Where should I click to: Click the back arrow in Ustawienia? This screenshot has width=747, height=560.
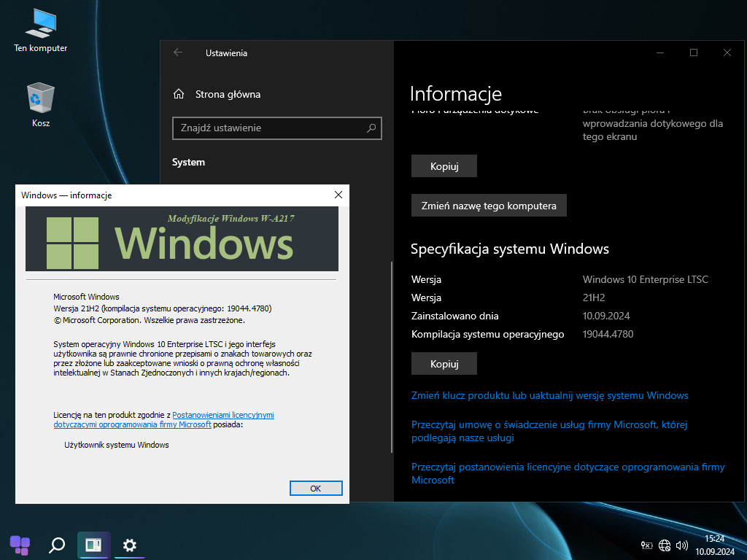pyautogui.click(x=178, y=52)
